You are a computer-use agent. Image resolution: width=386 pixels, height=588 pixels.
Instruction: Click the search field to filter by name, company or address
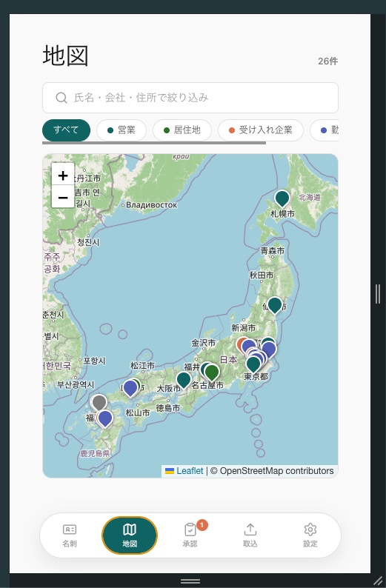pos(190,98)
